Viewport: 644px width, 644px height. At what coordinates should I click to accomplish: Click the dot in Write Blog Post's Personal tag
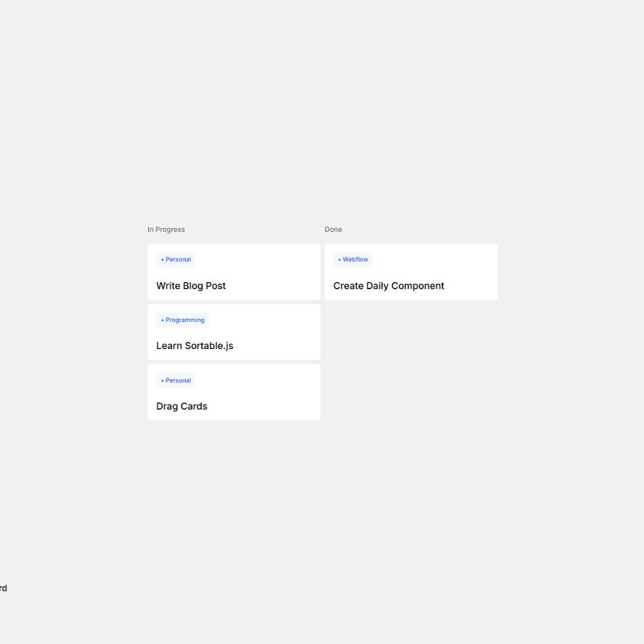point(162,260)
